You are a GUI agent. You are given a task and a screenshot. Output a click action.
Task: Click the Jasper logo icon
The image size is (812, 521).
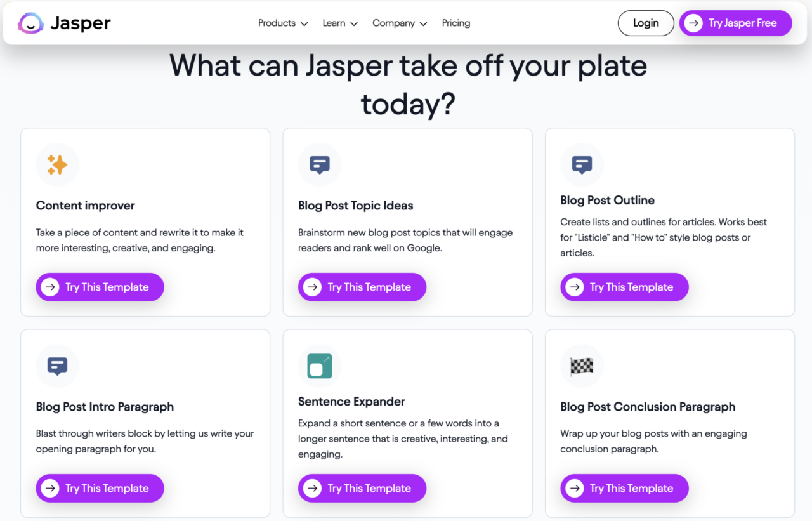tap(30, 23)
